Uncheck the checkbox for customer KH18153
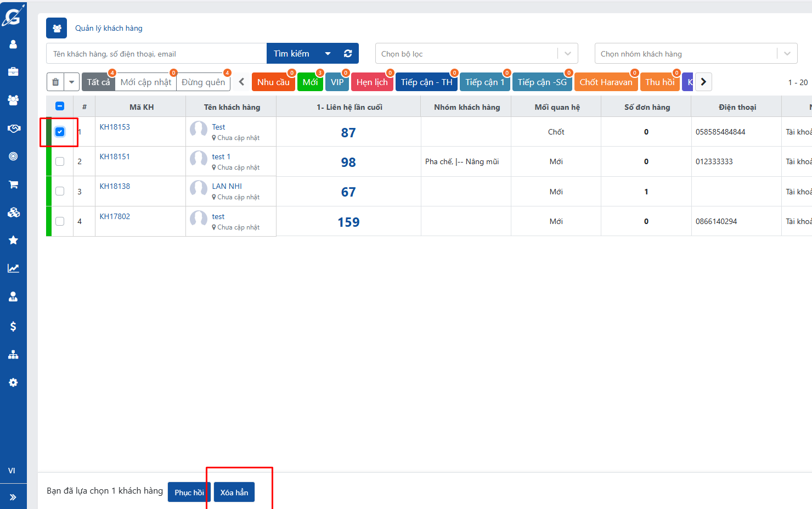The height and width of the screenshot is (509, 812). 60,132
